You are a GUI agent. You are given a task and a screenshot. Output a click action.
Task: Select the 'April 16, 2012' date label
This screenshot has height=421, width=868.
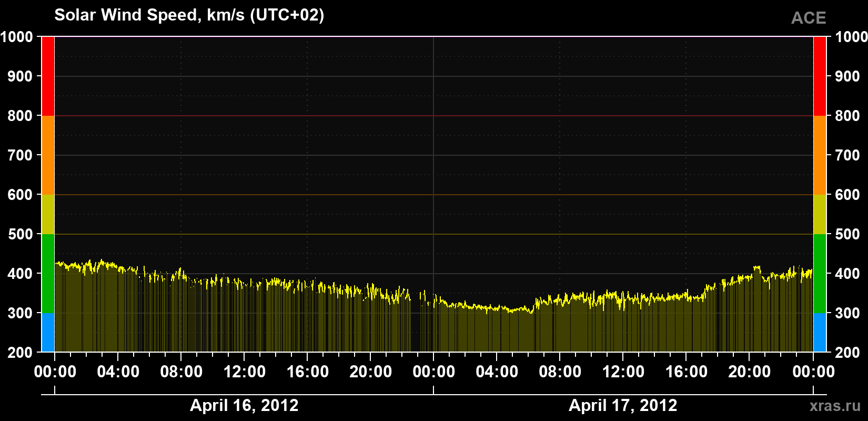pos(244,405)
